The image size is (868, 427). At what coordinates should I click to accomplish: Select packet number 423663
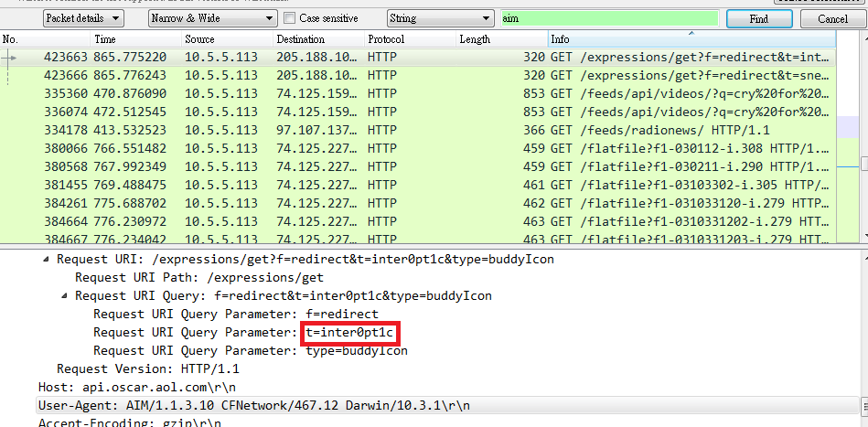coord(418,57)
